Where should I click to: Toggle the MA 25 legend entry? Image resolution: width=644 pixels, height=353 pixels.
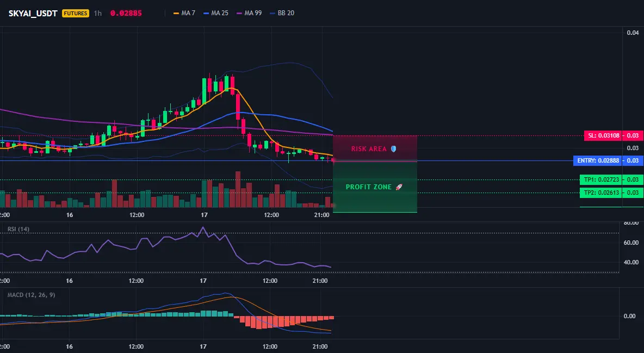(x=215, y=13)
